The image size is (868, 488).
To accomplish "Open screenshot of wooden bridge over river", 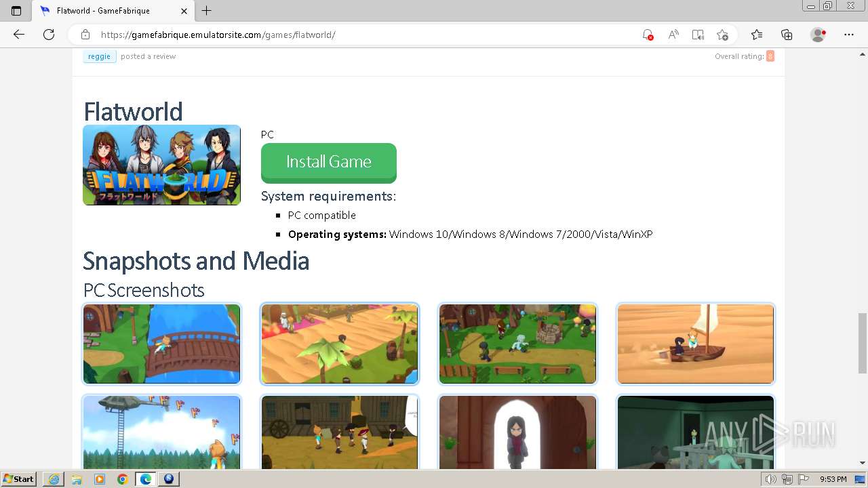I will pyautogui.click(x=161, y=344).
